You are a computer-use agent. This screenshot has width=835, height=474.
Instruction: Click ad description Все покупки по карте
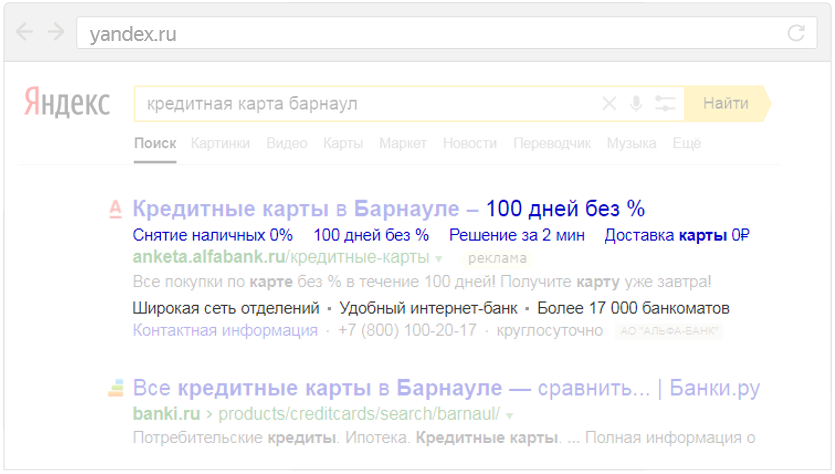422,281
